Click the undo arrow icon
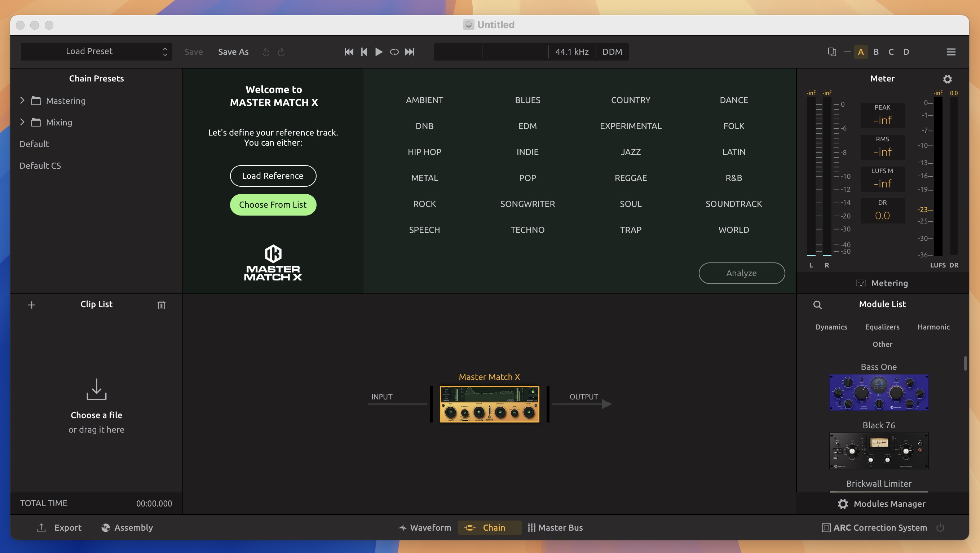 (266, 52)
